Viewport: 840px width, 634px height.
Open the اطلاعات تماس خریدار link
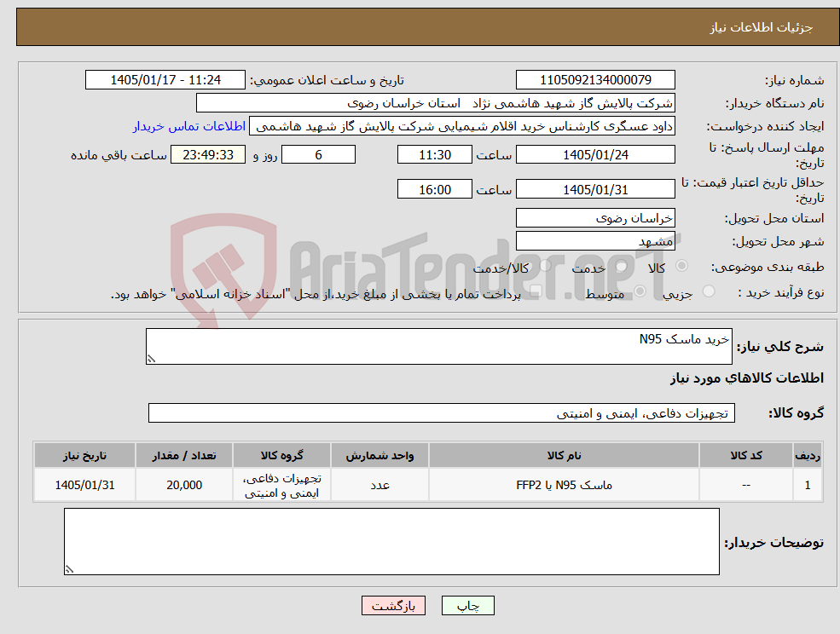[x=189, y=126]
